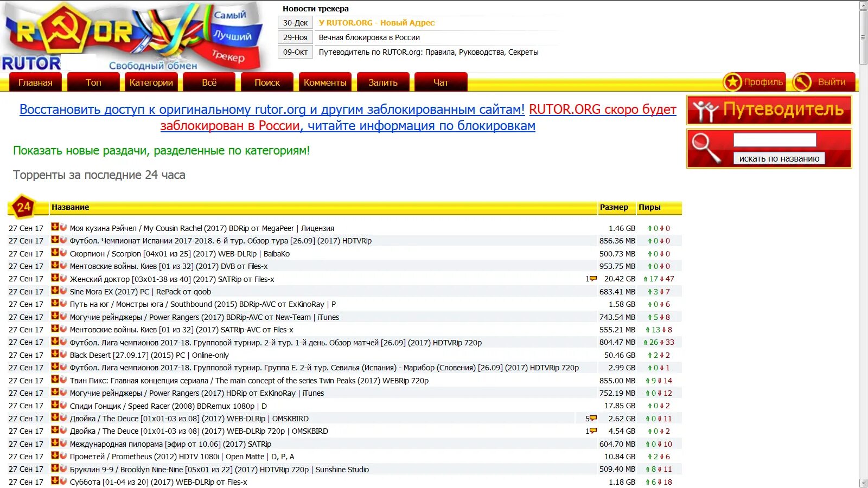Open torrent Бруклин 9-9 / Brooklyn Nine-Nine
Screen dimensions: 868x488
pyautogui.click(x=219, y=470)
